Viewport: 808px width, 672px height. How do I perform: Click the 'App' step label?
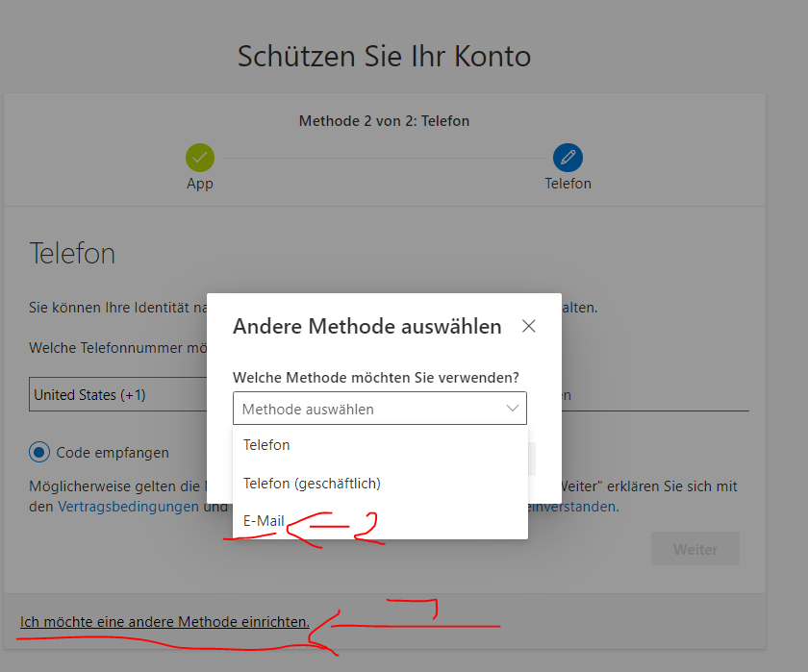pos(199,184)
